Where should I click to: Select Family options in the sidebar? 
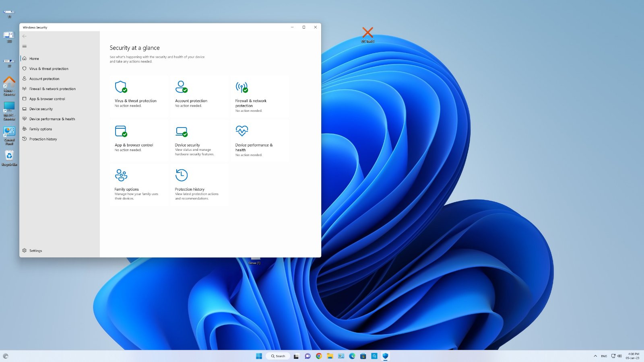(60, 129)
